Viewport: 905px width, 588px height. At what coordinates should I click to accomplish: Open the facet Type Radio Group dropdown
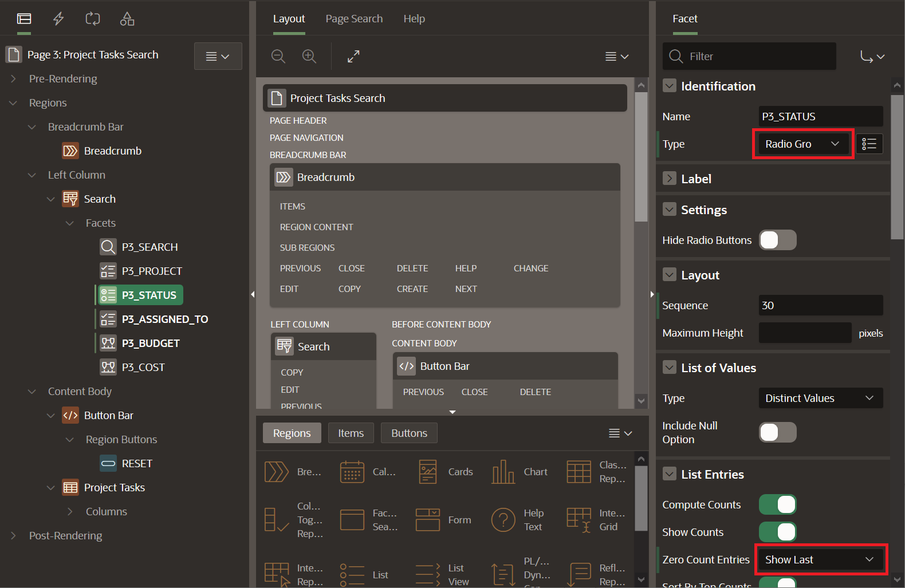(803, 144)
